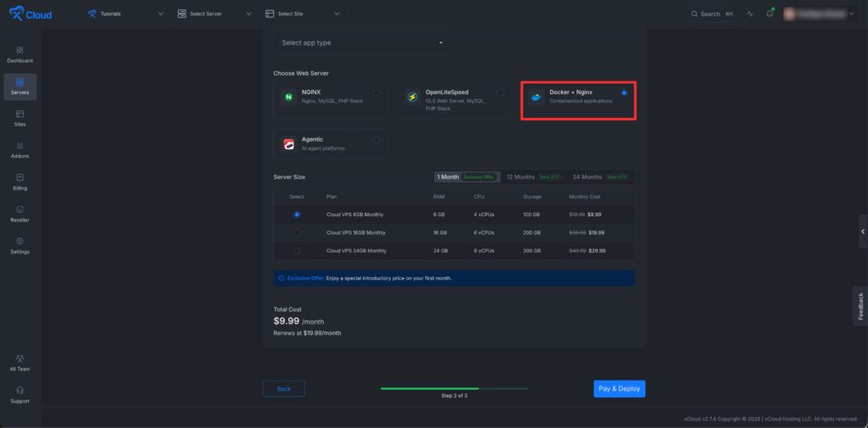Click the Agentic red logo
868x428 pixels.
[x=288, y=144]
